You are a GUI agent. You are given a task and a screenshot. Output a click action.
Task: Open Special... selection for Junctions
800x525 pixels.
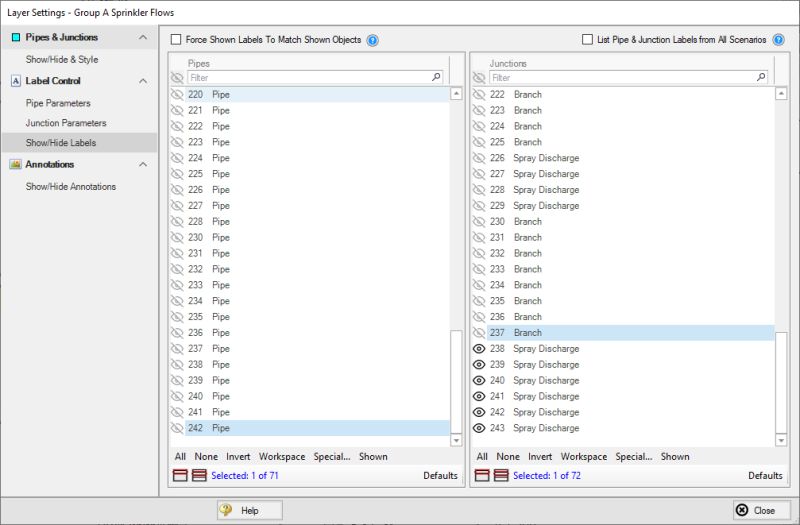point(634,457)
